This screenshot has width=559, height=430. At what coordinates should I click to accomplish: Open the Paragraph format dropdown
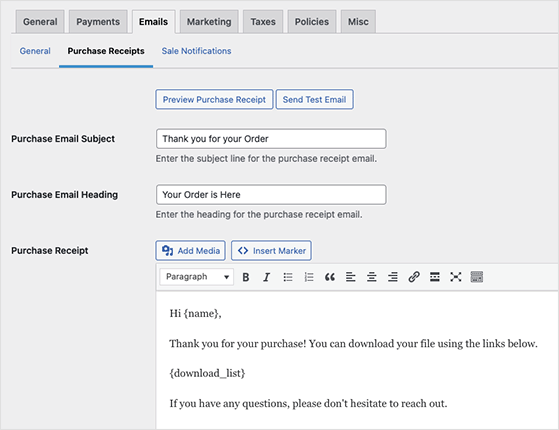pos(197,277)
